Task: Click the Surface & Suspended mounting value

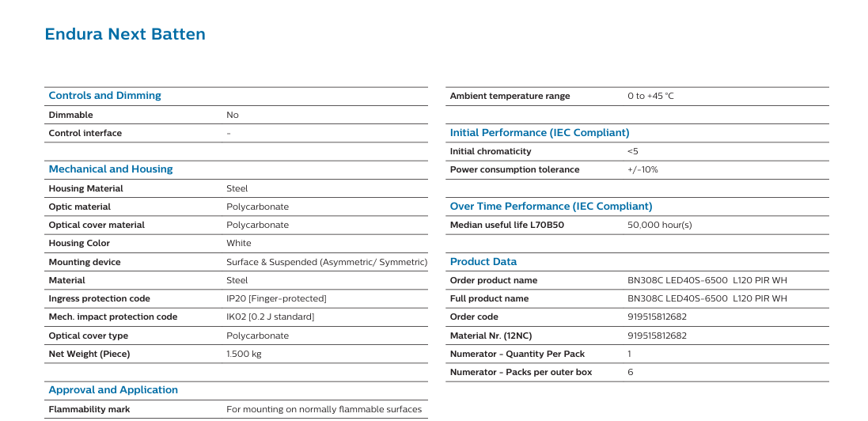Action: 326,262
